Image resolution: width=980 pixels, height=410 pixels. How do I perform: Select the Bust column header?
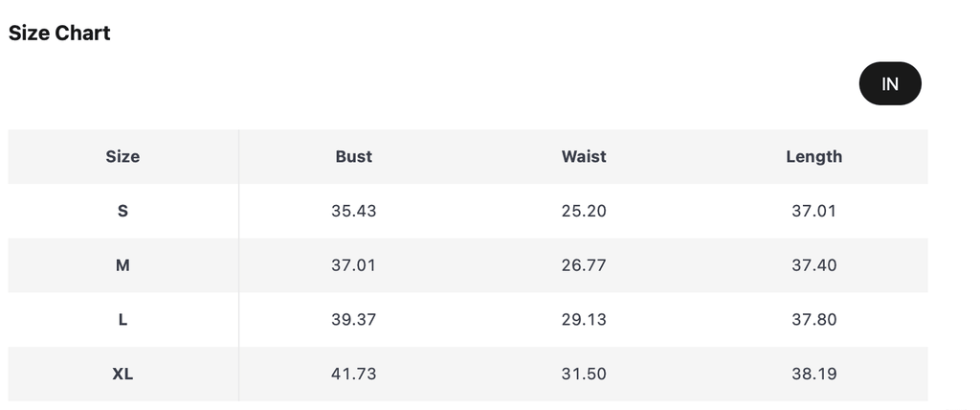pyautogui.click(x=354, y=156)
